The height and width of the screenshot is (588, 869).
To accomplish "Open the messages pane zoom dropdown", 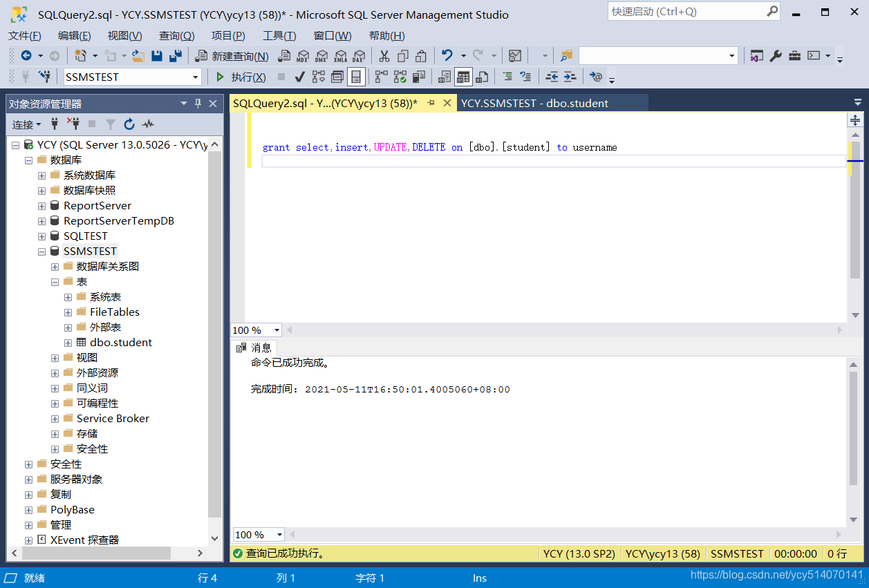I will (279, 534).
